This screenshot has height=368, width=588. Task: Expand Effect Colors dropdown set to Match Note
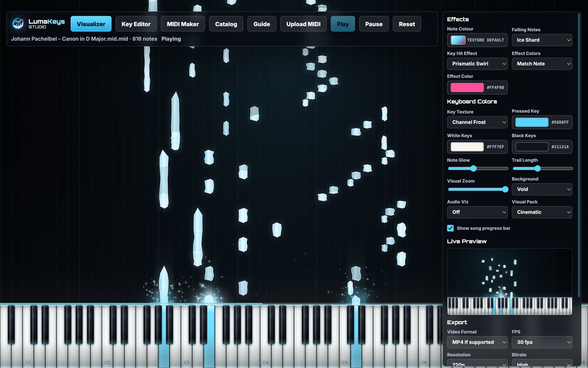(542, 64)
